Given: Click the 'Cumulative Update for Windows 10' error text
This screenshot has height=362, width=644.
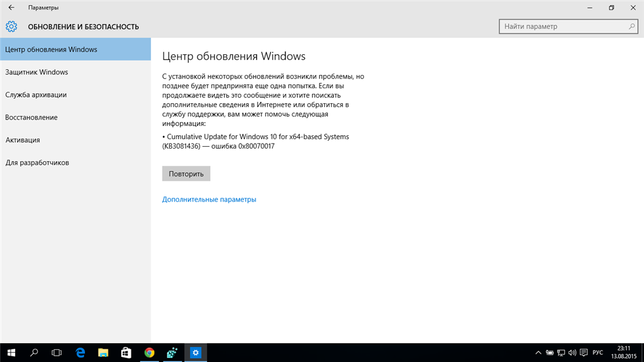Looking at the screenshot, I should pyautogui.click(x=255, y=141).
